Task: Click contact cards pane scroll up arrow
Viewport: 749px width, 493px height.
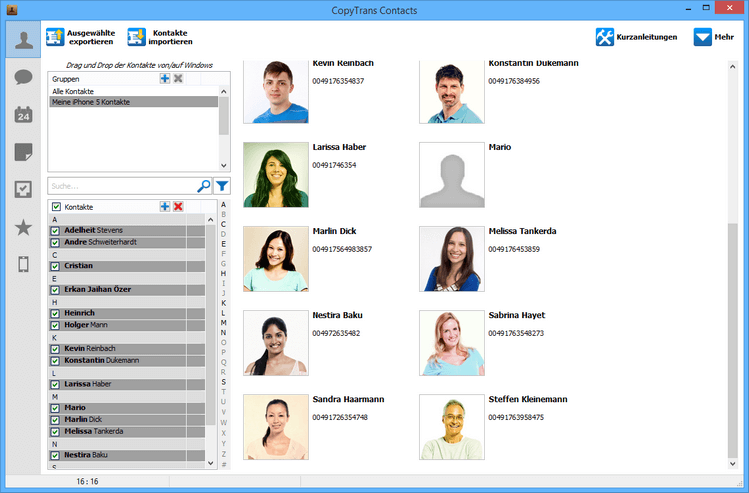Action: tap(733, 67)
